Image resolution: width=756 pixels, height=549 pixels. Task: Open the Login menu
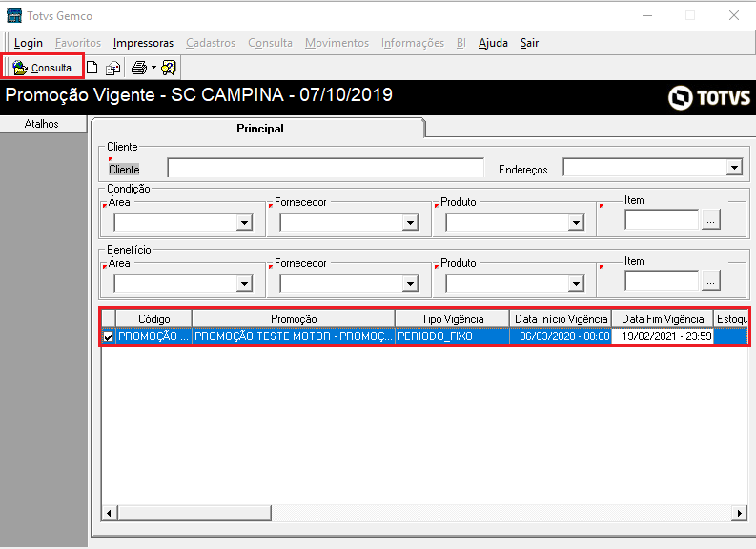[x=28, y=43]
